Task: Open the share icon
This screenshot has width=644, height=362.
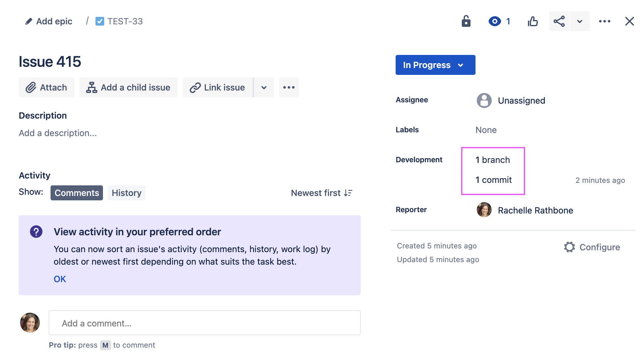Action: pos(559,21)
